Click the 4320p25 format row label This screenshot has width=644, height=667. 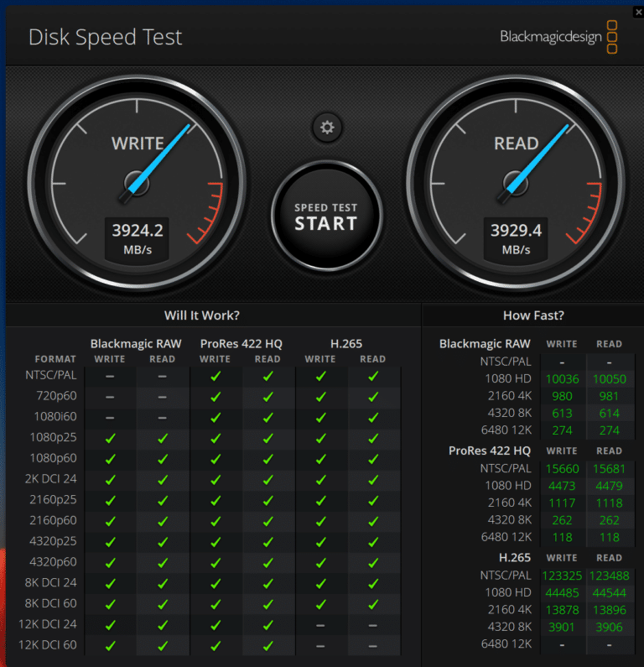coord(53,541)
